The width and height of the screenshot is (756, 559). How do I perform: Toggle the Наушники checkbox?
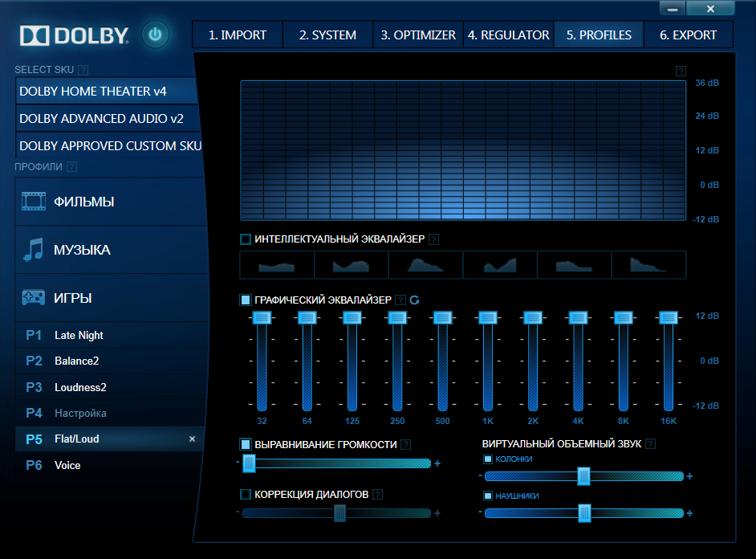tap(488, 496)
